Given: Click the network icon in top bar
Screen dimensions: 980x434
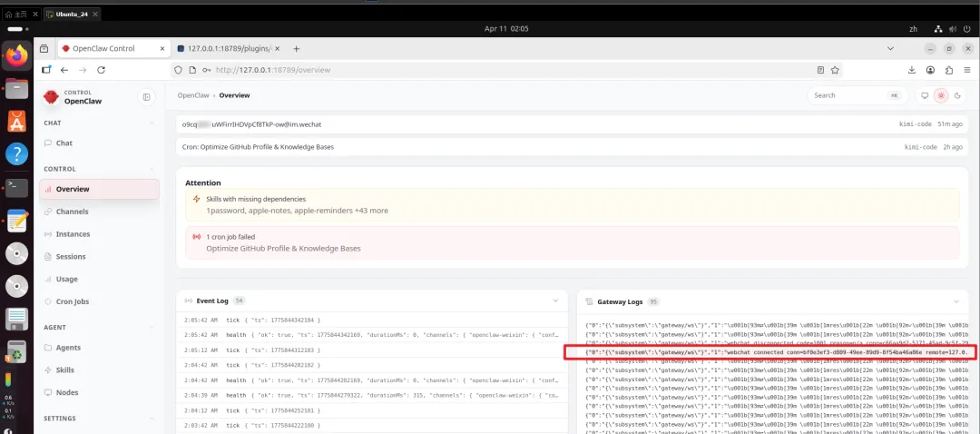Looking at the screenshot, I should click(938, 29).
